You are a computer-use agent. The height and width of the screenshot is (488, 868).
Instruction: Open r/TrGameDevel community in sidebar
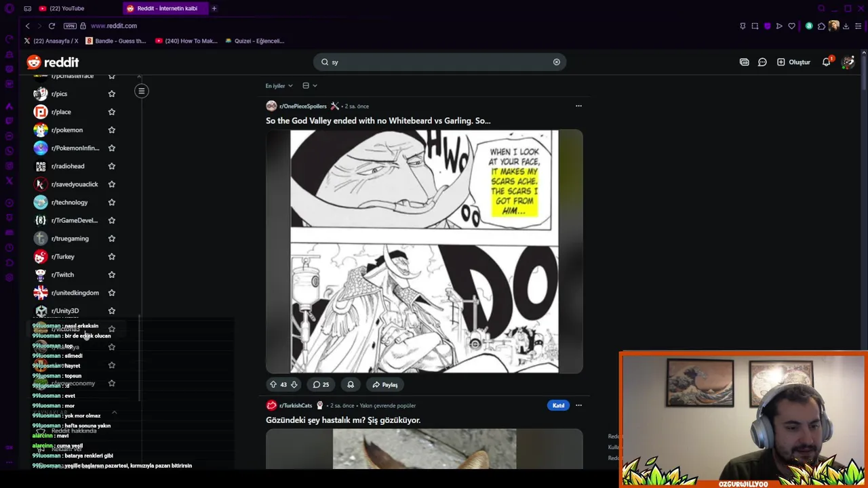(x=75, y=220)
